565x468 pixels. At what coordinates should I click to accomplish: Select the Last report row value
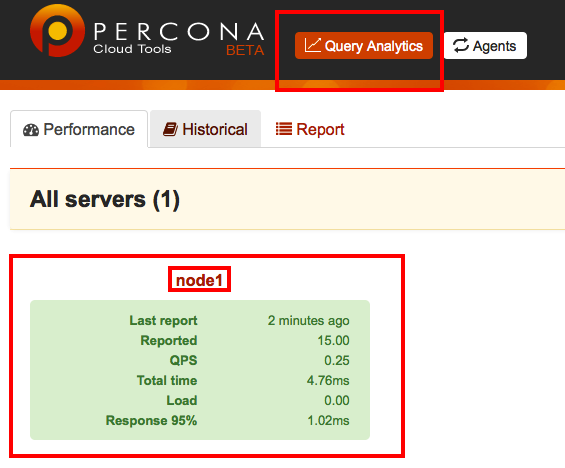[308, 320]
